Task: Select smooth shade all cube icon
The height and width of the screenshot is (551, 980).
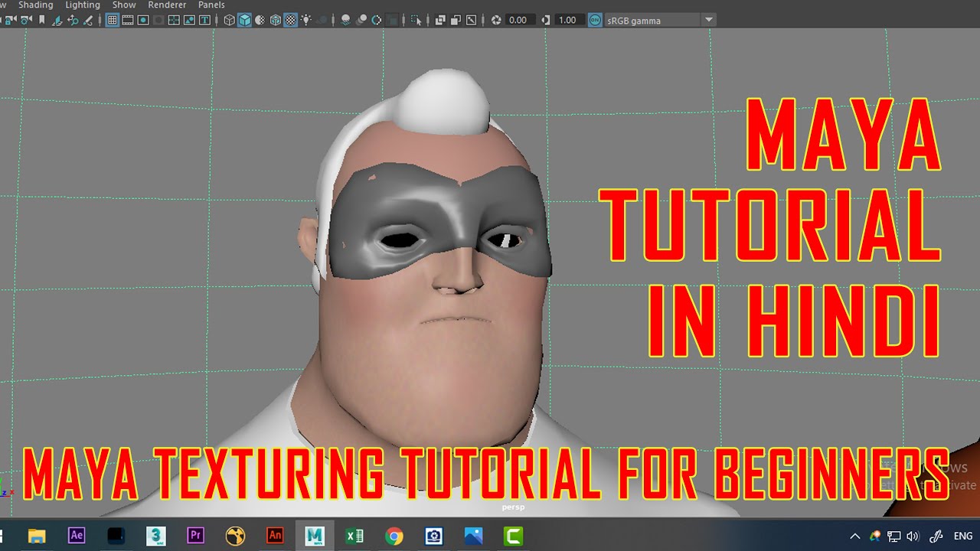Action: coord(244,21)
